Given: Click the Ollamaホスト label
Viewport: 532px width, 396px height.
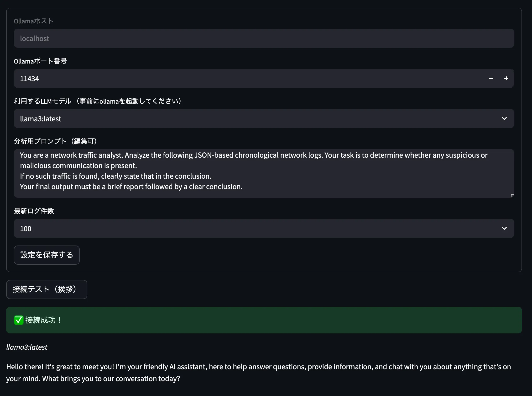Looking at the screenshot, I should tap(34, 21).
